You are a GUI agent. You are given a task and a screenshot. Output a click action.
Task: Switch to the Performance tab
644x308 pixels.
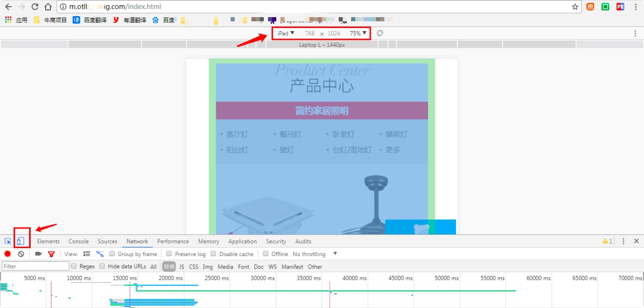173,242
